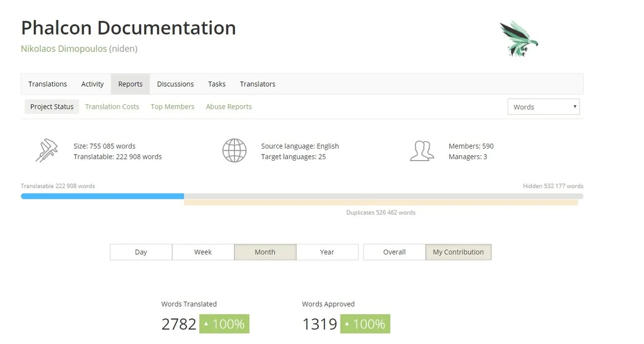Click the Words Approved 100% badge
The height and width of the screenshot is (344, 644).
pyautogui.click(x=365, y=324)
